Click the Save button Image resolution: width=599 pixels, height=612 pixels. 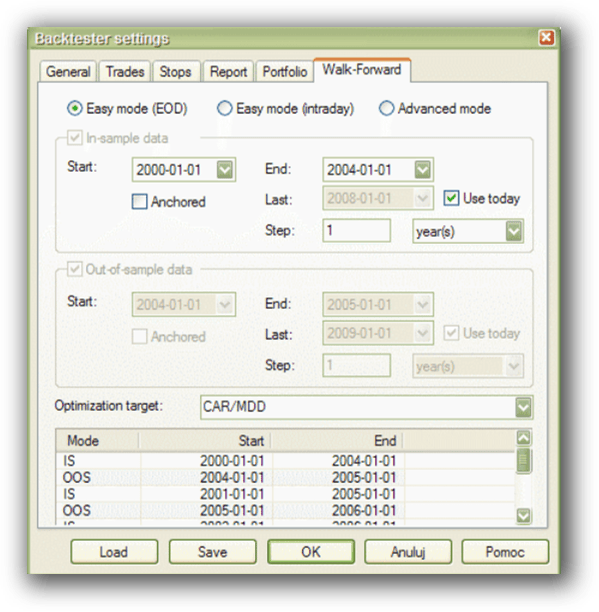click(x=212, y=552)
